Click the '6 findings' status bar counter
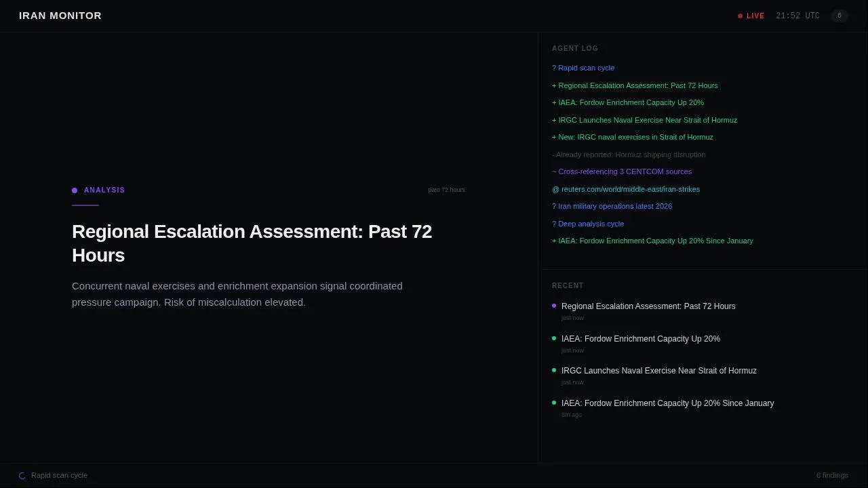The height and width of the screenshot is (488, 868). click(832, 475)
